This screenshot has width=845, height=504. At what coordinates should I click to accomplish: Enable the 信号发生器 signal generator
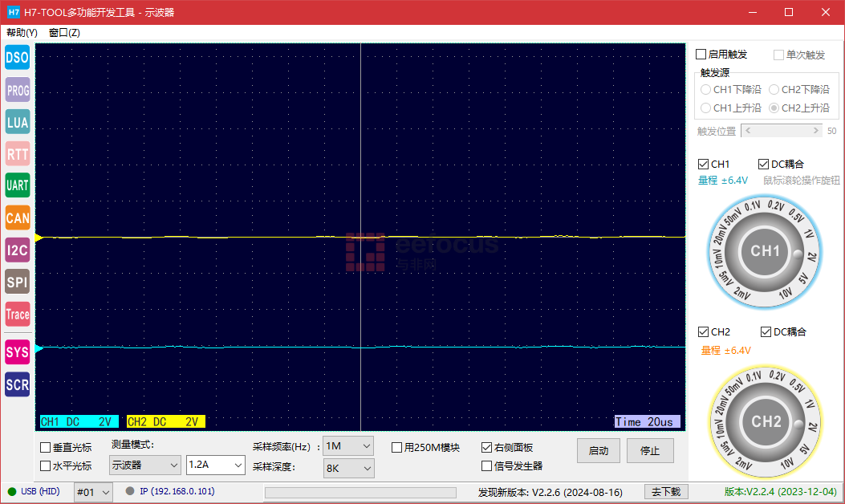tap(486, 465)
